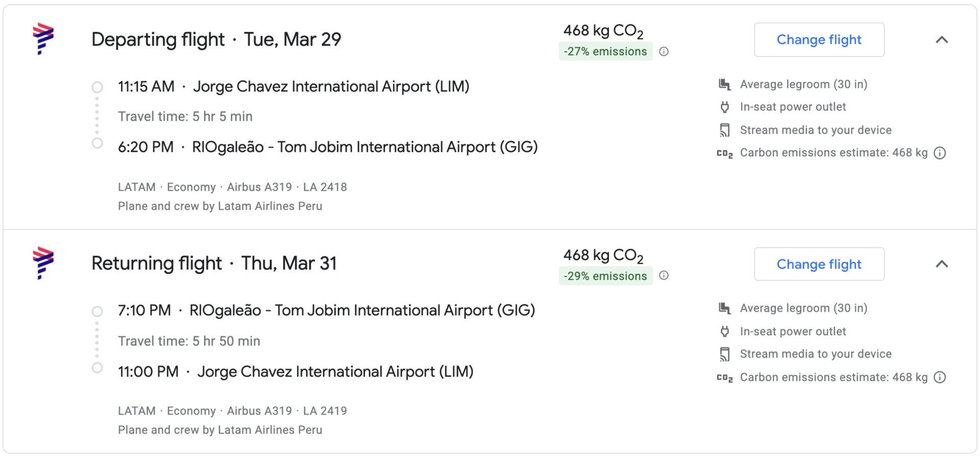Collapse the departing flight details chevron
The image size is (980, 458).
point(942,40)
